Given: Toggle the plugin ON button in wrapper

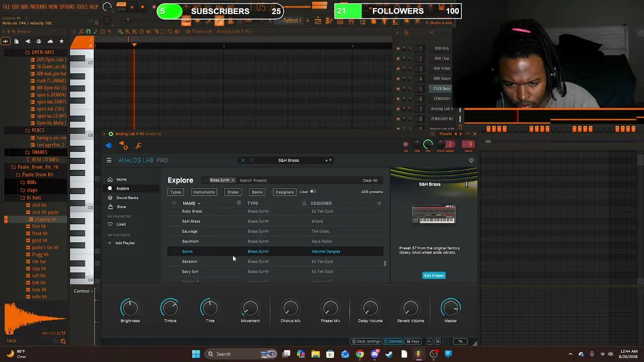Looking at the screenshot, I should point(406,145).
